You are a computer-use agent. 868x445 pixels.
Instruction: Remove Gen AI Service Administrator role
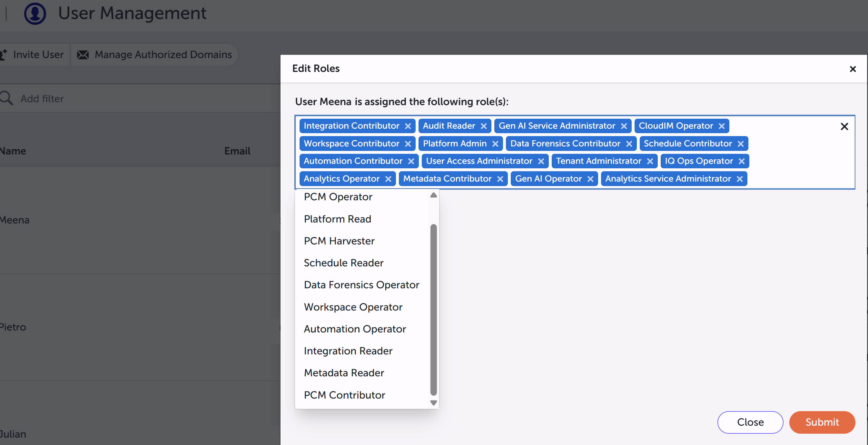(x=624, y=126)
